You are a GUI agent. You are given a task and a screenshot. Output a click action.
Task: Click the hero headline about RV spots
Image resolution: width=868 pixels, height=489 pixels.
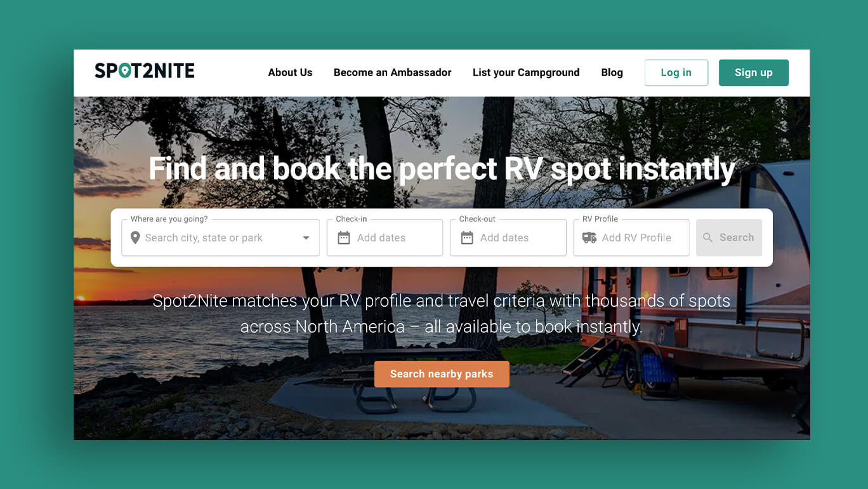coord(442,169)
